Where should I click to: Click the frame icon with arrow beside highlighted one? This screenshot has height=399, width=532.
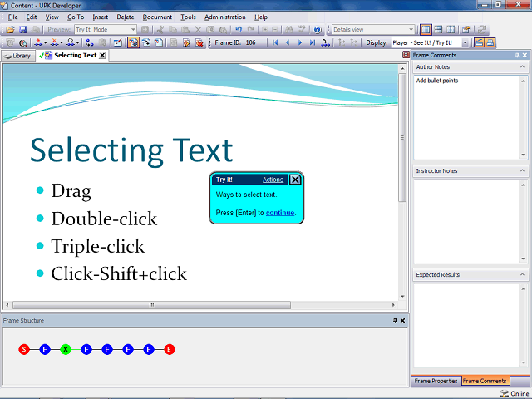click(146, 42)
